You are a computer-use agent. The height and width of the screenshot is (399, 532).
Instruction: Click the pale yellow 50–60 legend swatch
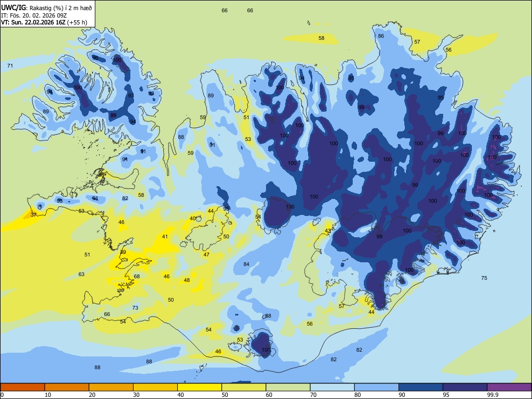244,387
